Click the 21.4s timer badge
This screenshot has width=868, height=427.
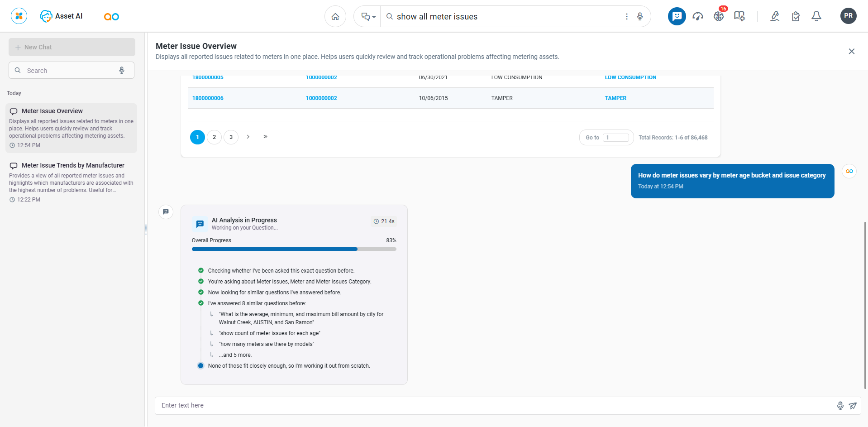[384, 221]
